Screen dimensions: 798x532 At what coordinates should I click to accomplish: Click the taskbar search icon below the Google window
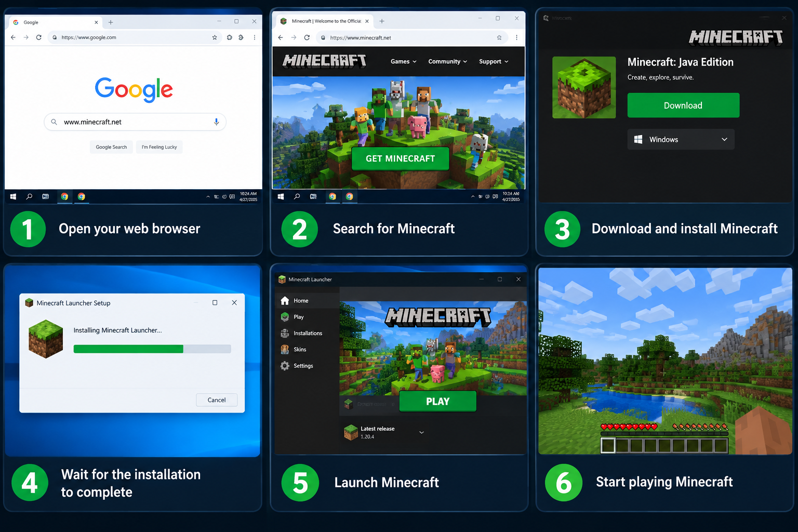click(29, 196)
